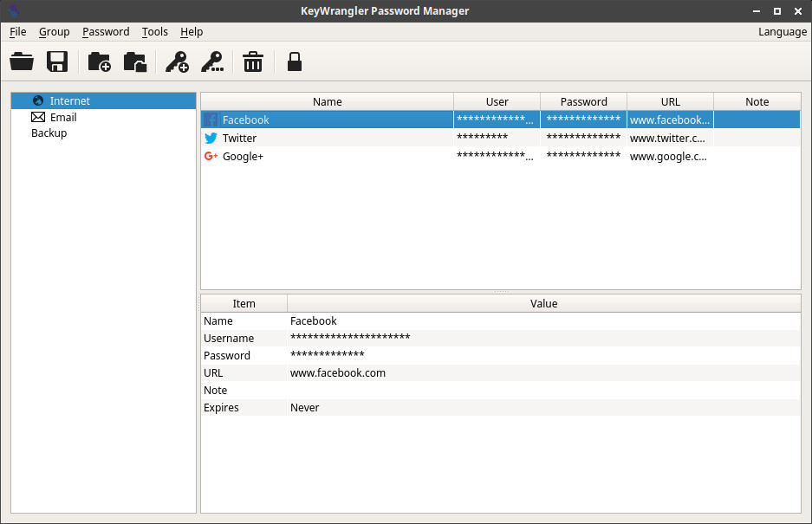Screen dimensions: 812x524
Task: Close the KeyWrangler window
Action: pos(798,11)
